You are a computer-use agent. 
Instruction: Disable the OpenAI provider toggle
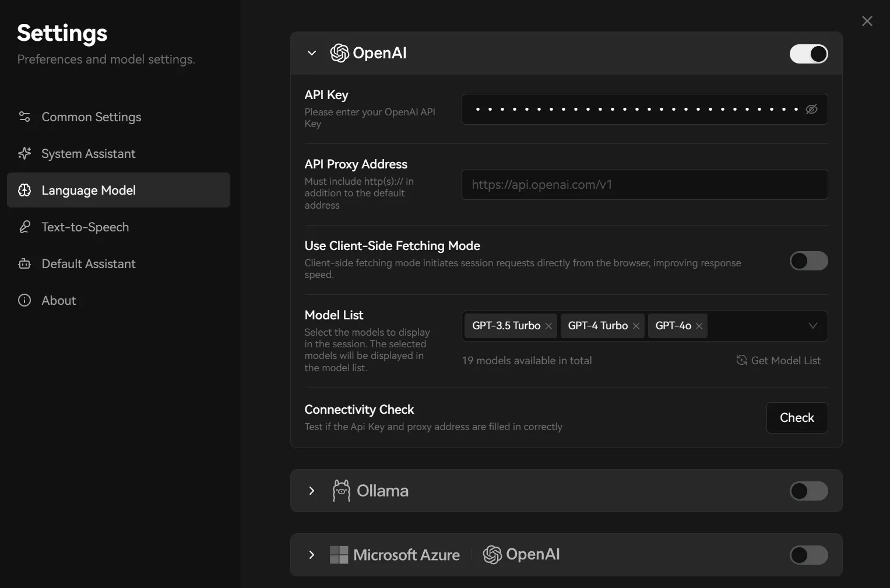click(x=808, y=54)
